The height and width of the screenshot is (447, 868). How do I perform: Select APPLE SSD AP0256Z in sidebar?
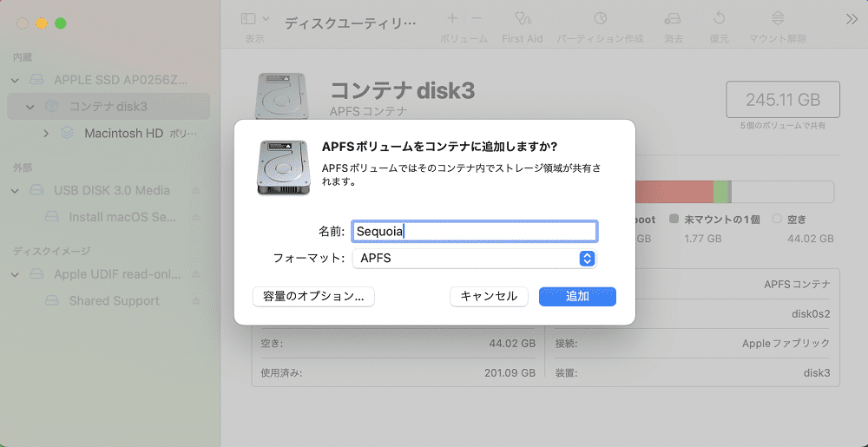[121, 80]
